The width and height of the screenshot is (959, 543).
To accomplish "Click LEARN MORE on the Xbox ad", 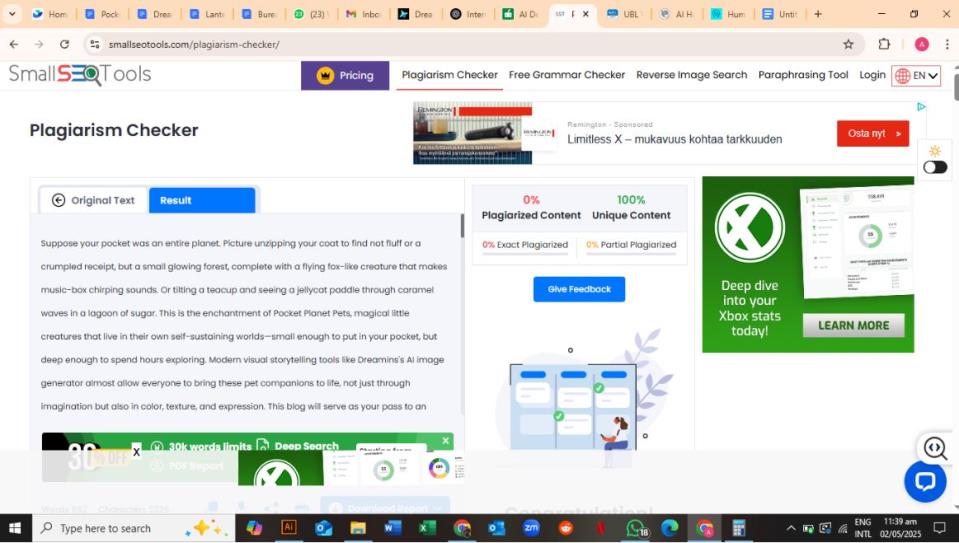I will coord(853,325).
